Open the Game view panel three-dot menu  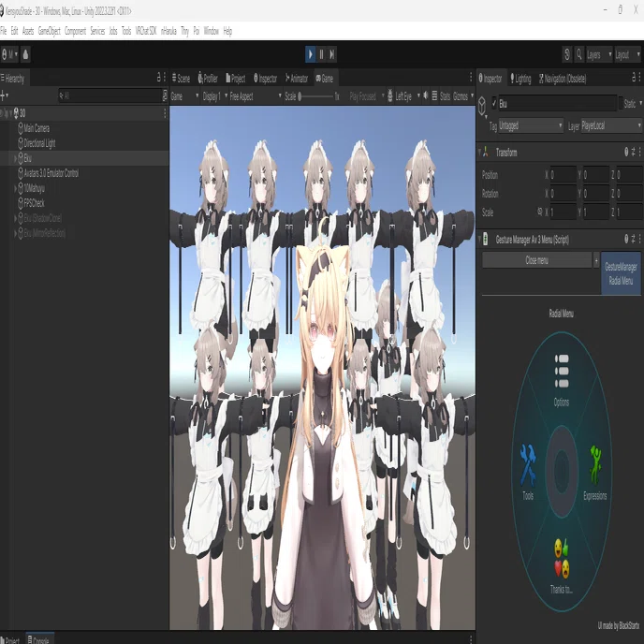pos(471,77)
